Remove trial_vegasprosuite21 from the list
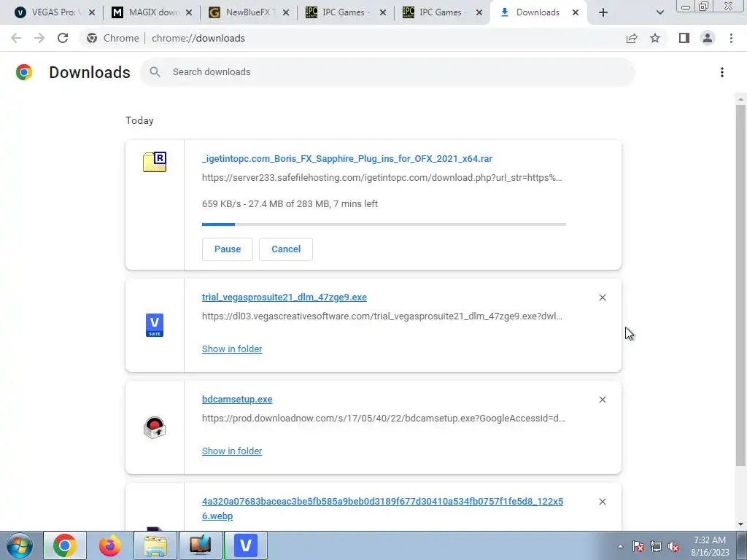747x560 pixels. point(602,297)
